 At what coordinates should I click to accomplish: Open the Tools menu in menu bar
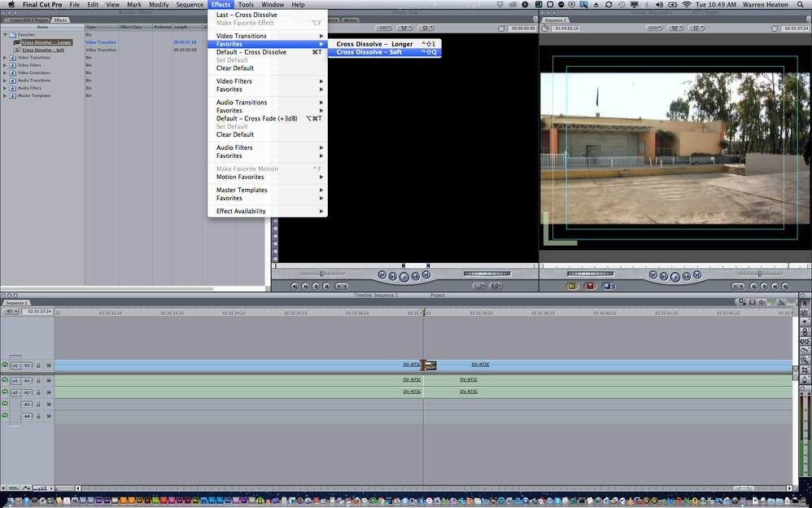(x=246, y=5)
